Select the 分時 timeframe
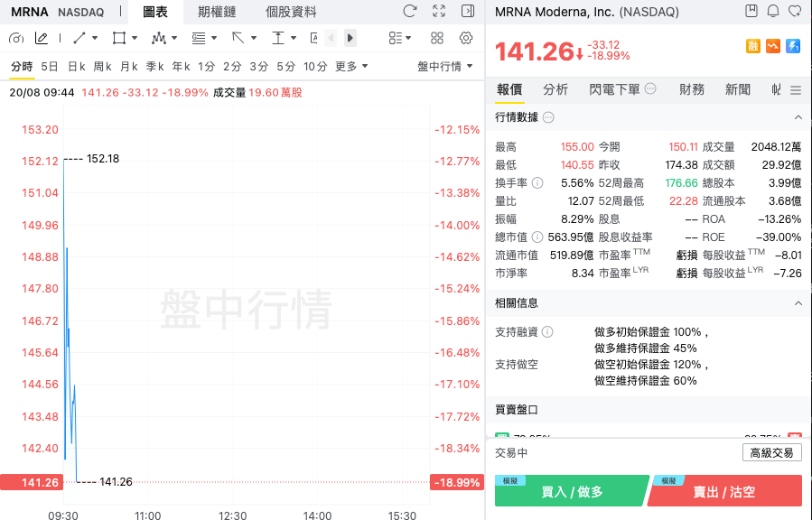This screenshot has height=520, width=812. pos(22,67)
